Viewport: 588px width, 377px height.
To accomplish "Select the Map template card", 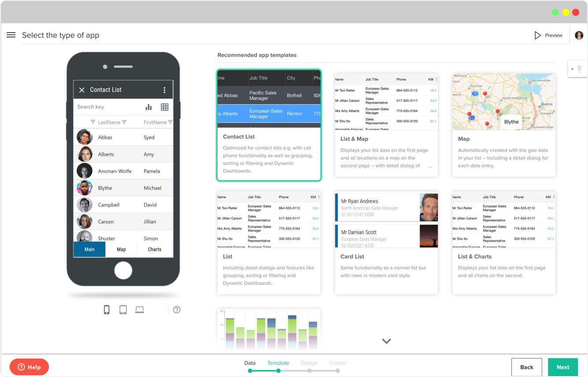I will click(504, 125).
